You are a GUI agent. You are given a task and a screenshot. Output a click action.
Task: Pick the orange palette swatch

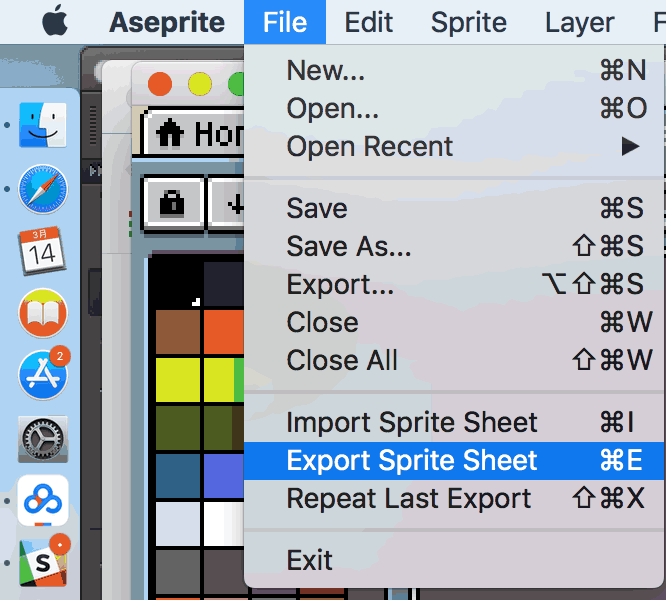pyautogui.click(x=224, y=332)
